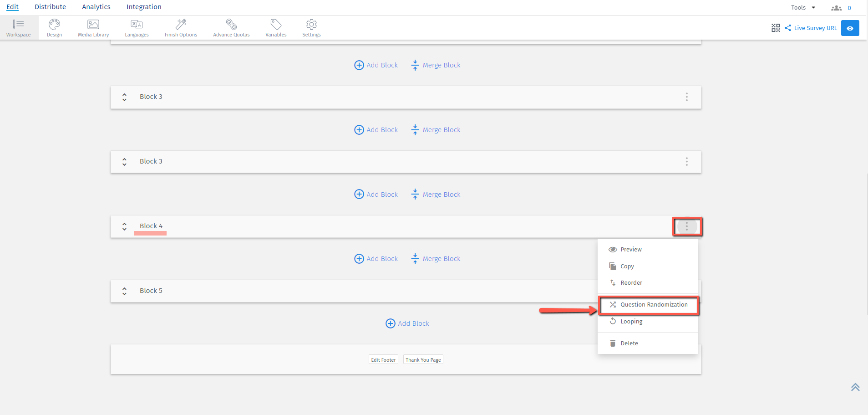The height and width of the screenshot is (415, 868).
Task: Open survey Settings gear
Action: tap(311, 28)
